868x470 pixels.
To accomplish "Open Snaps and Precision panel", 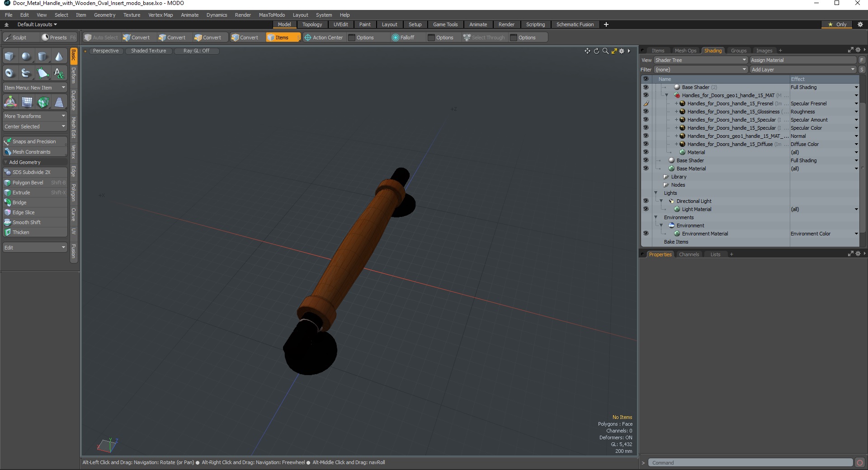I will (x=35, y=141).
